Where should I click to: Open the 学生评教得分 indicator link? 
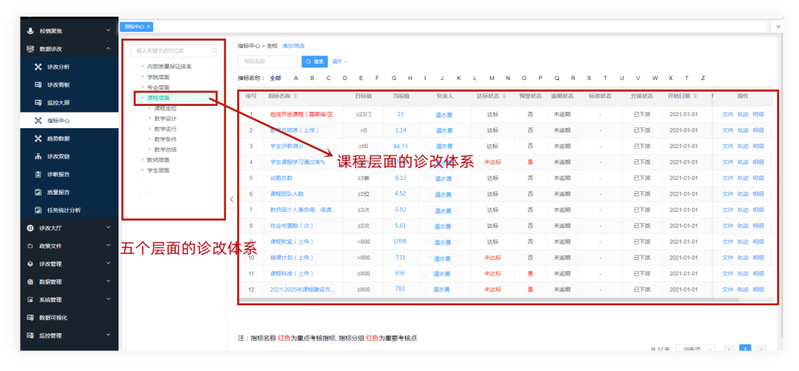287,146
